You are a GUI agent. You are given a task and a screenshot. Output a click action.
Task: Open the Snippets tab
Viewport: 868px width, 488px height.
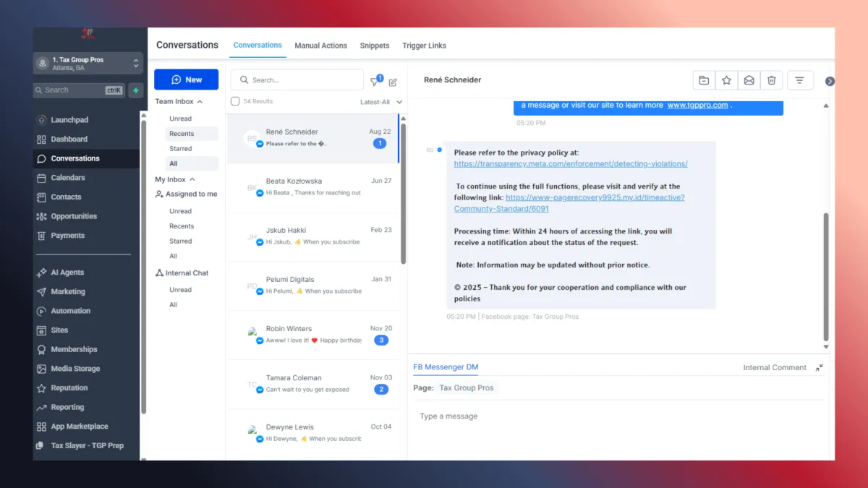tap(375, 46)
